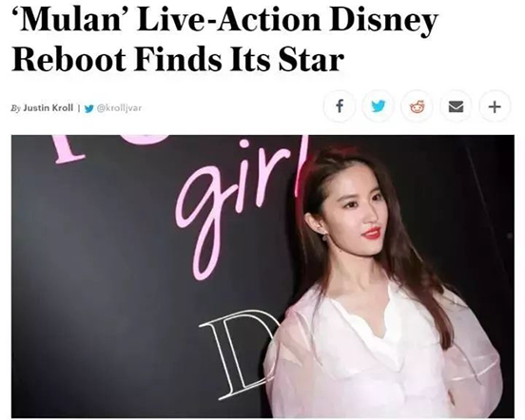Click the 'By' byline label
Image resolution: width=525 pixels, height=420 pixels.
pos(16,108)
